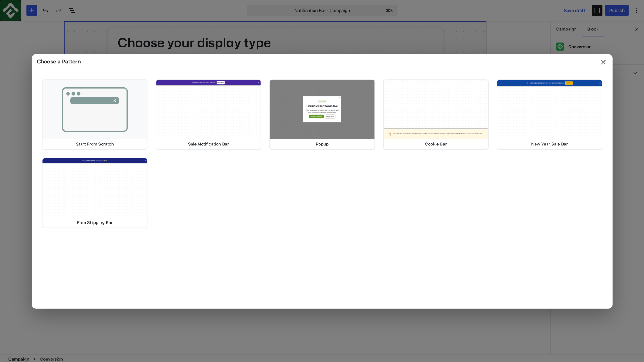Click the Start From Scratch label text
This screenshot has width=644, height=362.
[95, 144]
